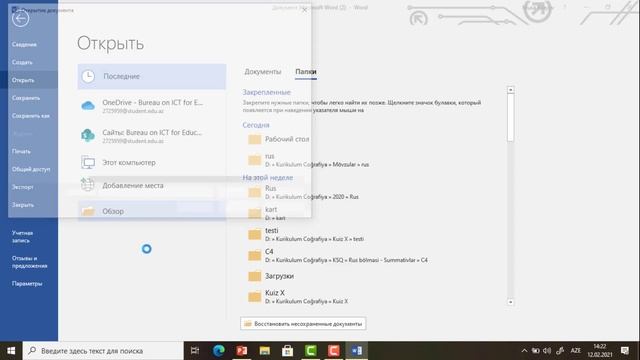Switch to PowerPoint on the taskbar
The height and width of the screenshot is (360, 640).
point(242,351)
